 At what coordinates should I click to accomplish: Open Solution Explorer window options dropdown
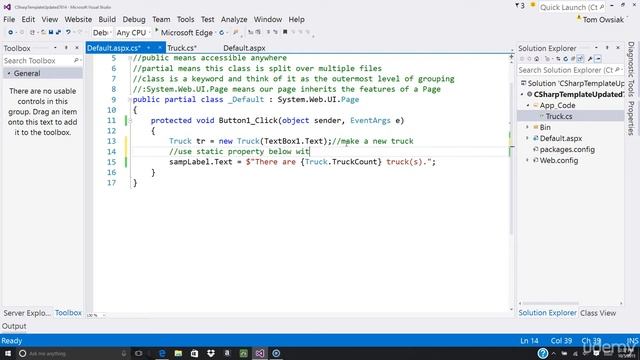pos(596,48)
